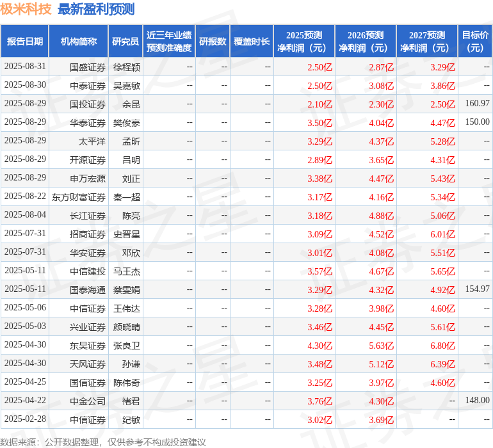This screenshot has height=448, width=493.
Task: Click researcher name 陈亮
Action: pyautogui.click(x=131, y=216)
